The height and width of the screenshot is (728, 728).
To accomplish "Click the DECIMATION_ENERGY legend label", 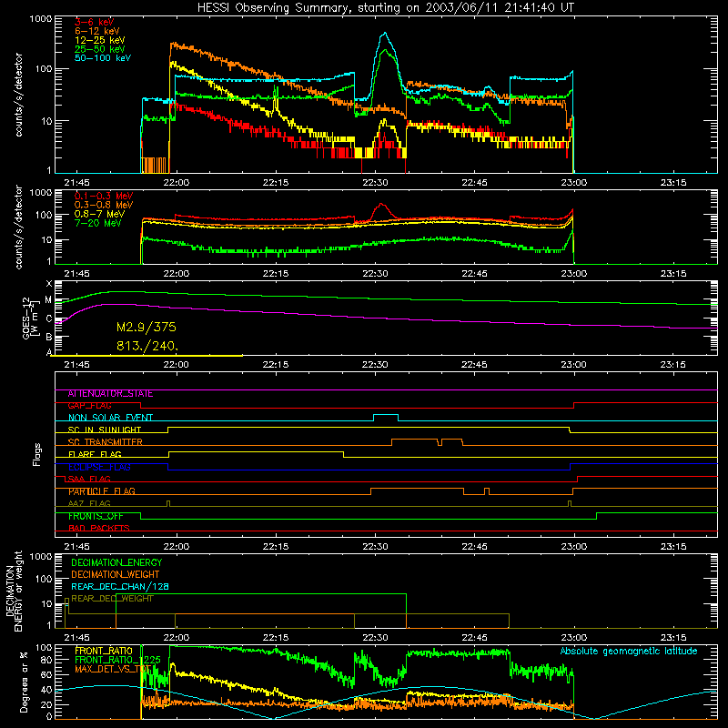I will pos(116,562).
